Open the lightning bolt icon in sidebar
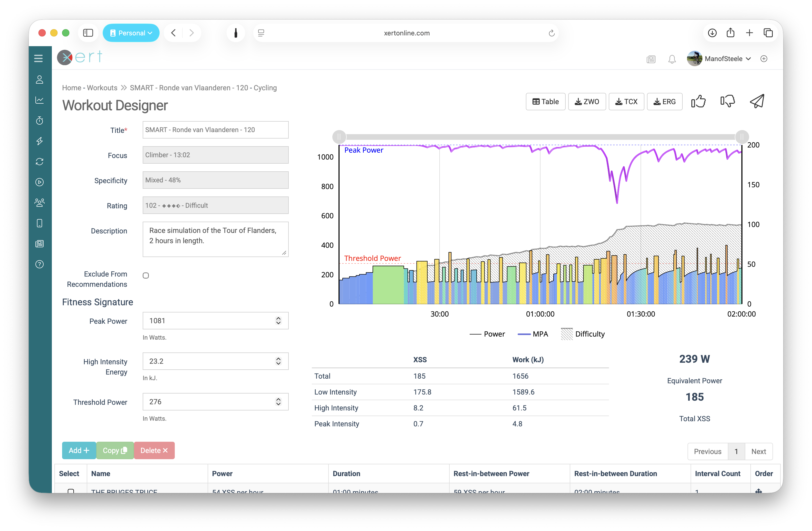Viewport: 812px width, 531px height. 40,141
